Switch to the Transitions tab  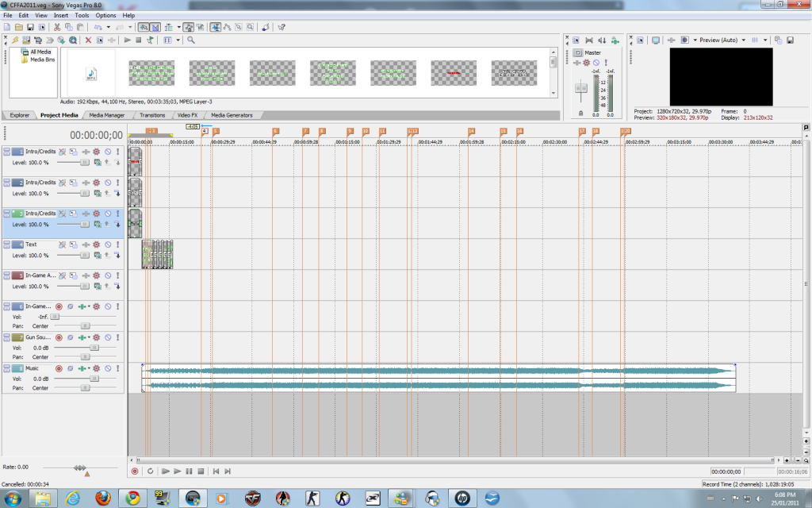[152, 115]
